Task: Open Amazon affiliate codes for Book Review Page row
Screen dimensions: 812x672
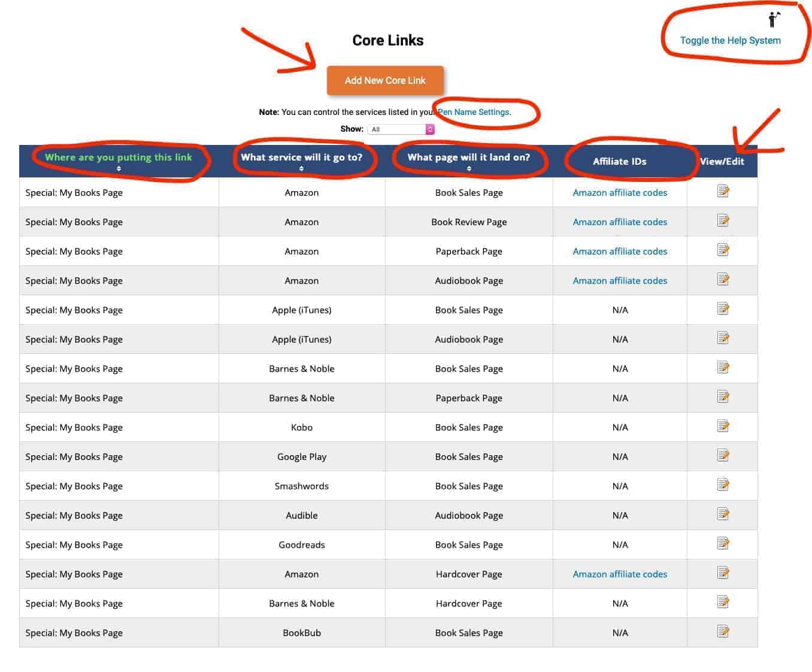Action: (620, 222)
